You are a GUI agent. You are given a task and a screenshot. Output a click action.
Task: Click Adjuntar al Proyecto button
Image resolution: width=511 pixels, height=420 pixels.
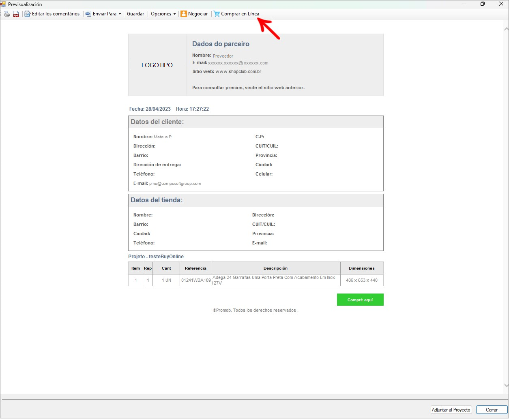tap(451, 410)
